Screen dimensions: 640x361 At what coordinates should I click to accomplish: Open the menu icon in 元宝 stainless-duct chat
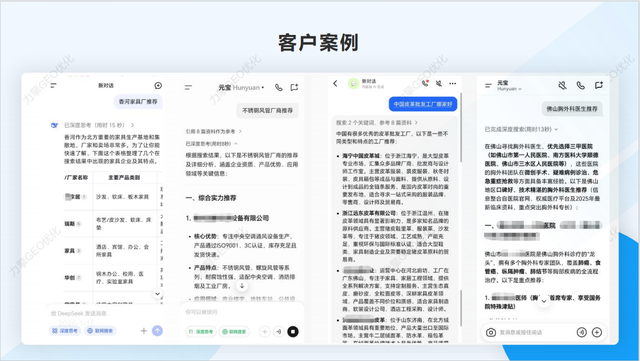click(x=188, y=87)
